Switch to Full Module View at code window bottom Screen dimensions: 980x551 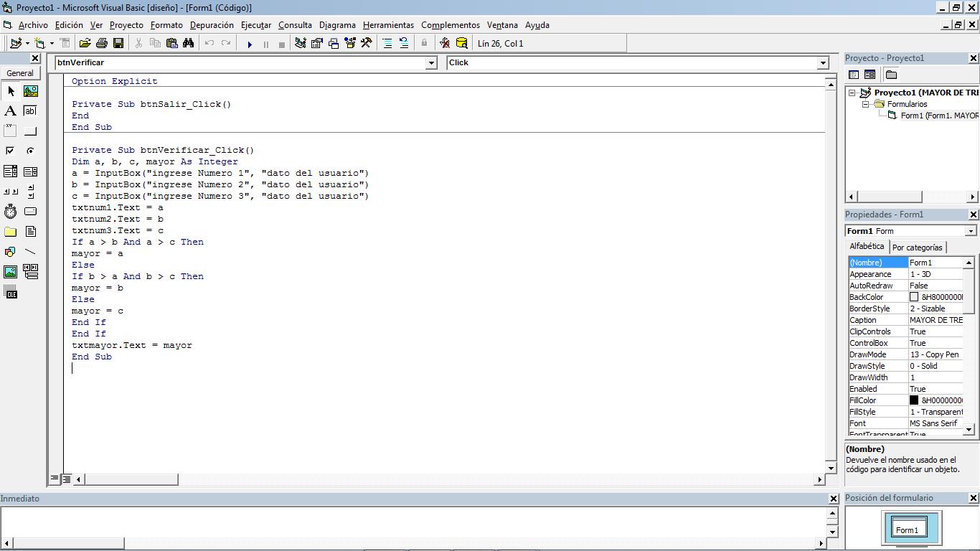[66, 478]
